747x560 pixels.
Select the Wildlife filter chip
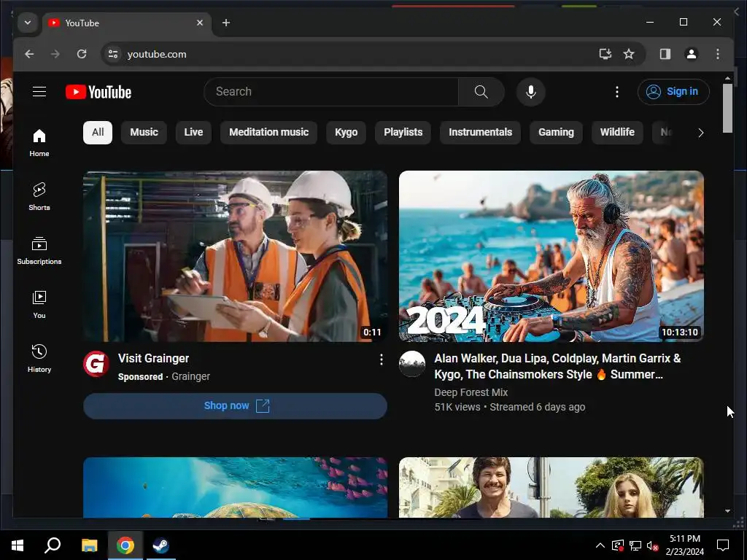click(617, 132)
